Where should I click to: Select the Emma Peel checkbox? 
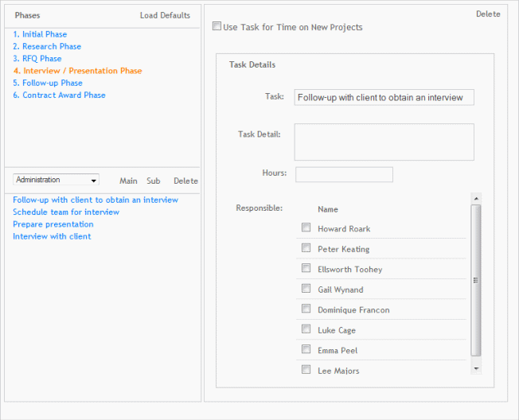click(306, 349)
